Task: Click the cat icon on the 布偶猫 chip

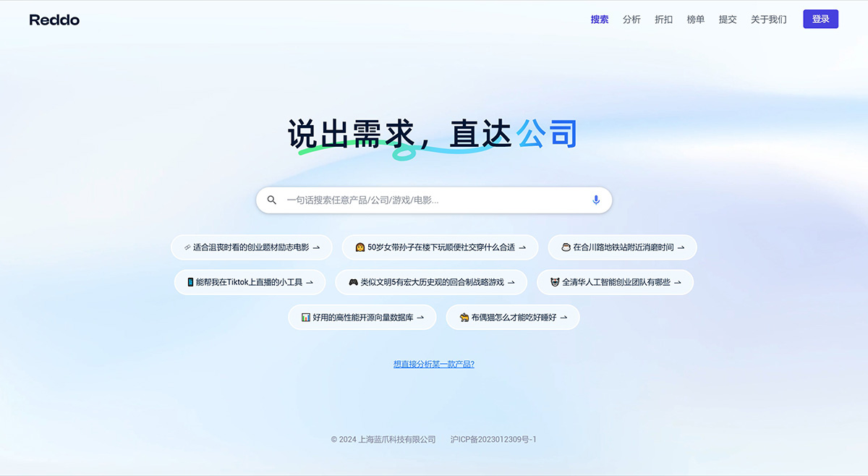Action: tap(463, 317)
